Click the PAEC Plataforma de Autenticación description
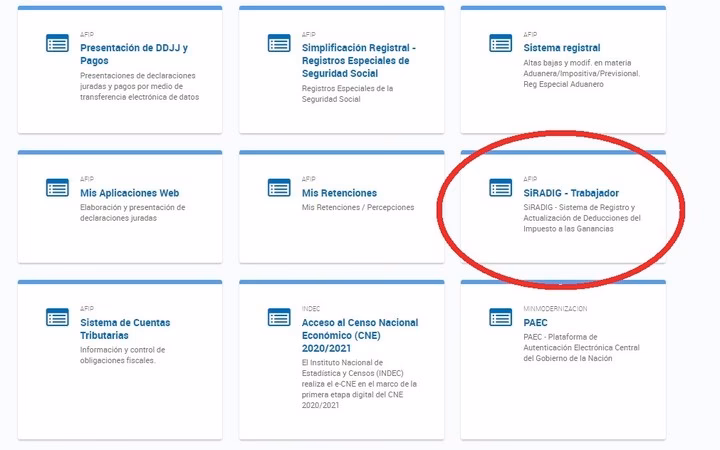Viewport: 720px width, 450px height. (581, 348)
